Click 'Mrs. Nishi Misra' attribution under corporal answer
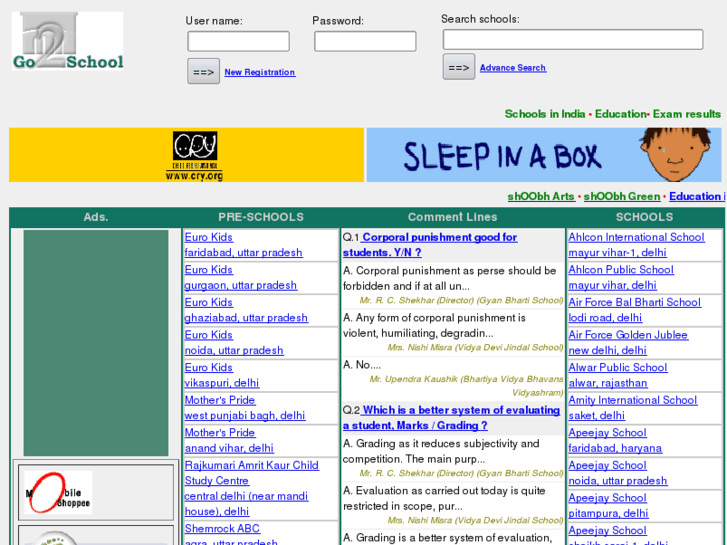The image size is (727, 545). click(x=475, y=347)
